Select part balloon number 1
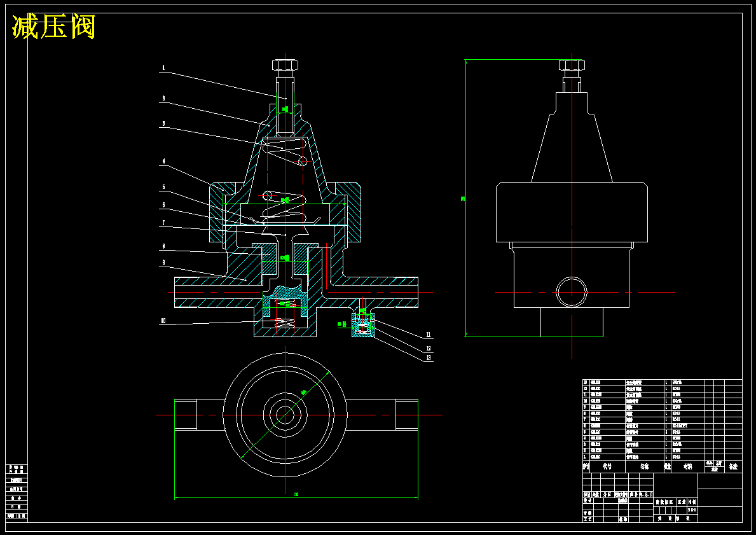The height and width of the screenshot is (535, 756). coord(163,68)
